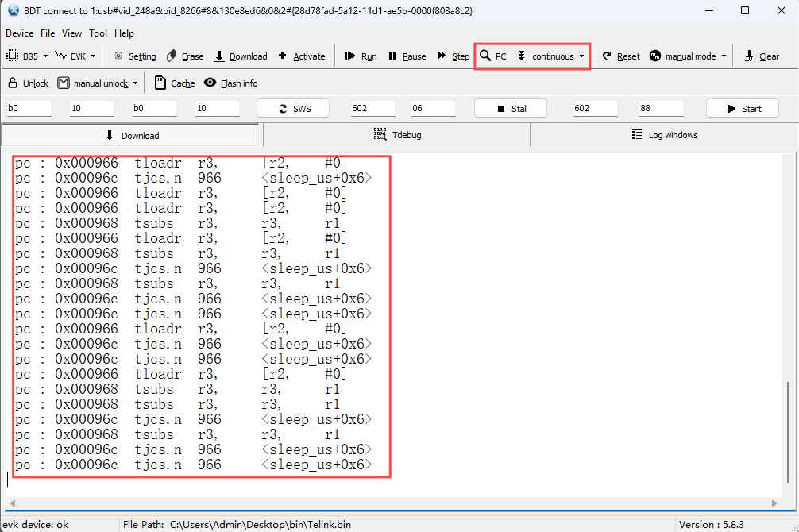Click 'Version : 5.8.3' status text
The height and width of the screenshot is (532, 799).
point(712,524)
